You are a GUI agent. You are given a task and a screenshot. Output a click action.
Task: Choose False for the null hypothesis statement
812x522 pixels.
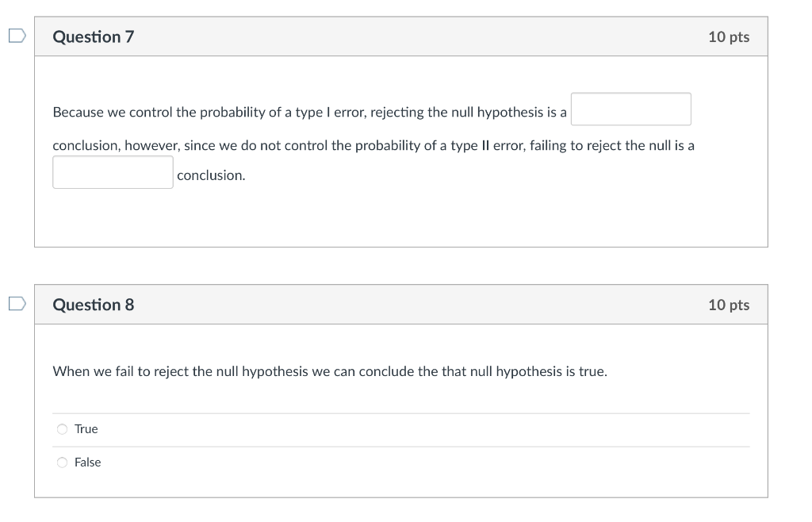[62, 462]
